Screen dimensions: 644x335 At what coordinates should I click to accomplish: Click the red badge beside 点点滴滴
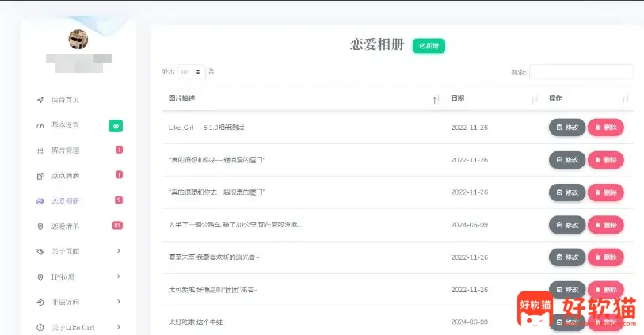119,175
